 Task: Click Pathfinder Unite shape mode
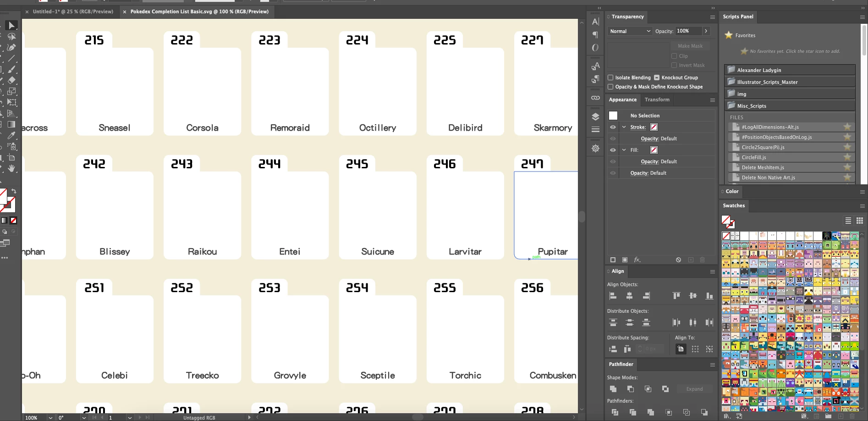(x=613, y=389)
